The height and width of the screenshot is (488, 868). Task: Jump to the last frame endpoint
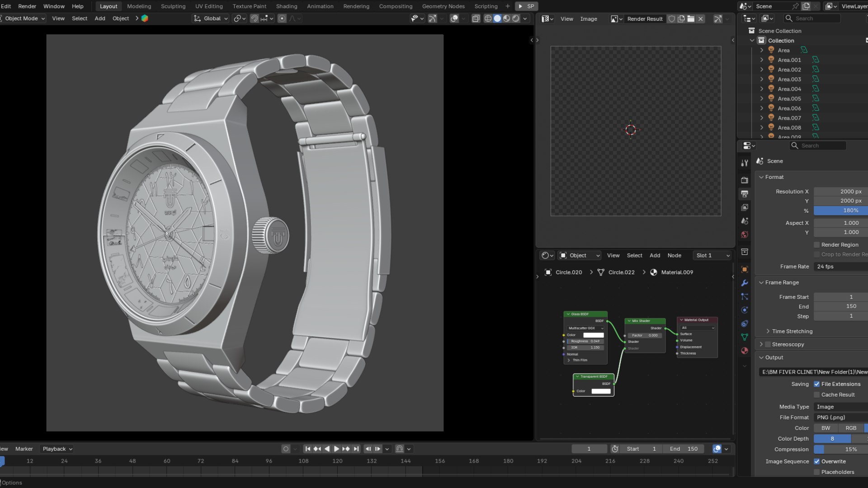click(x=356, y=449)
